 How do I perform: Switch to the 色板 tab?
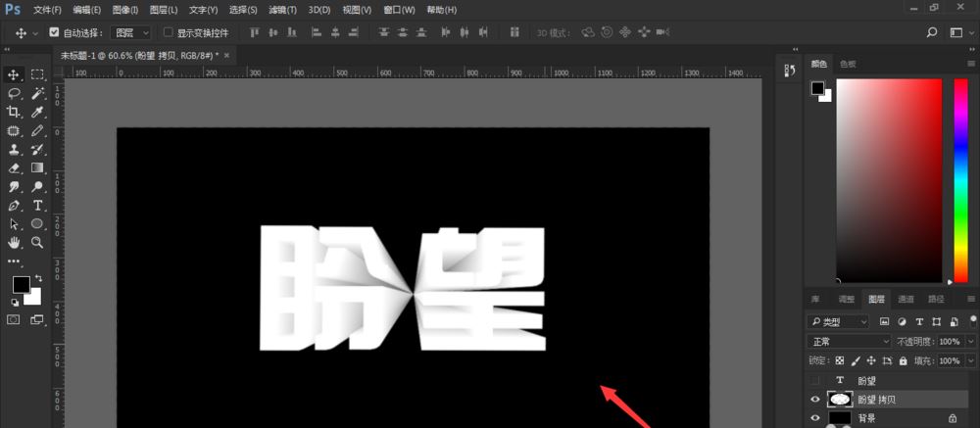pyautogui.click(x=848, y=64)
